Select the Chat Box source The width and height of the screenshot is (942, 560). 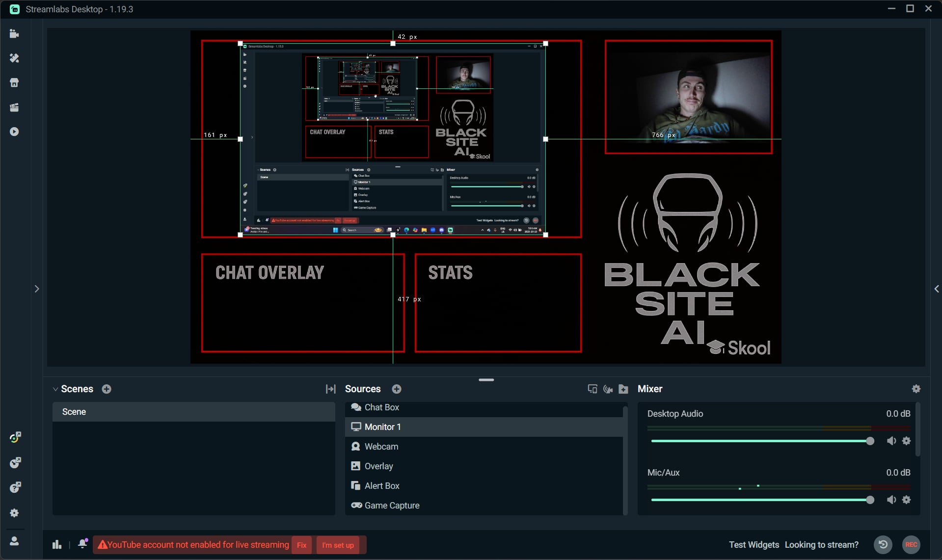click(x=484, y=407)
